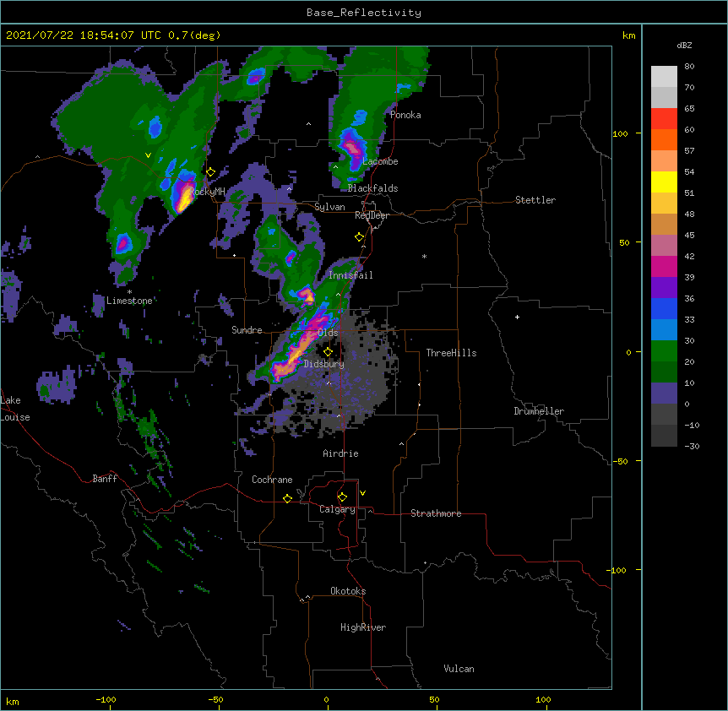The image size is (728, 711).
Task: Click the Okotoks label
Action: [348, 591]
